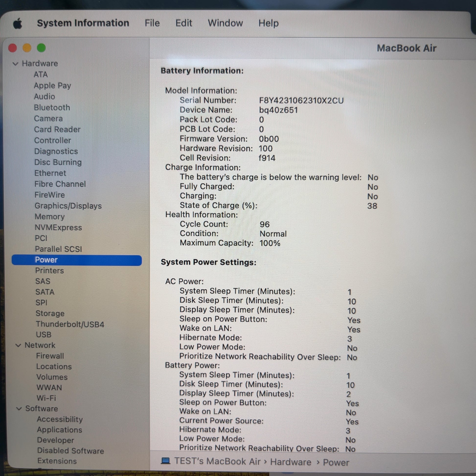Select Developer under Software
Image resolution: width=476 pixels, height=476 pixels.
pyautogui.click(x=56, y=440)
